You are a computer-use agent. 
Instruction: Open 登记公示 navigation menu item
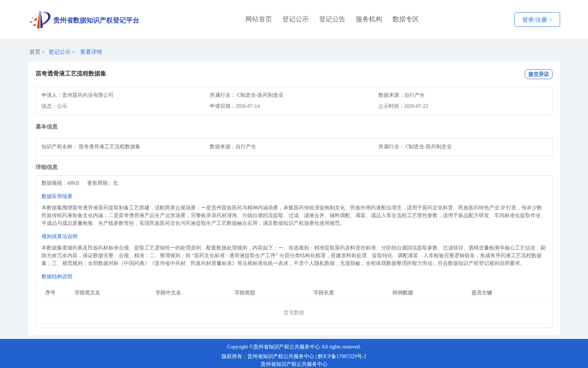[x=295, y=19]
